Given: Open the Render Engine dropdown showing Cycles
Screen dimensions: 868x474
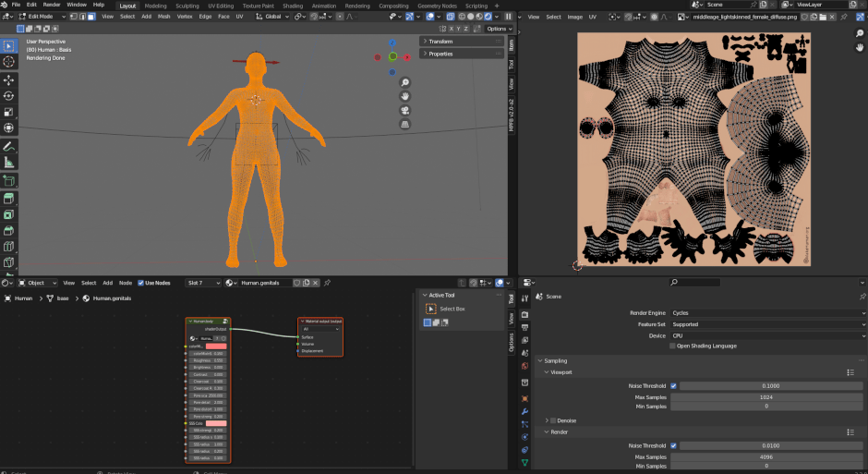Looking at the screenshot, I should [767, 313].
